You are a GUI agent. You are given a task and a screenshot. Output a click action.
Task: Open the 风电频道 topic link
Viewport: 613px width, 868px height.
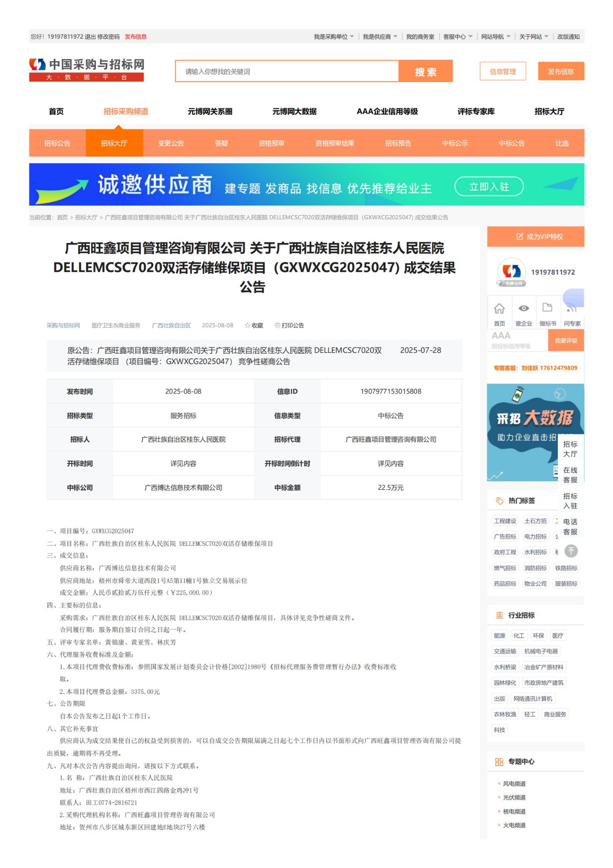514,784
